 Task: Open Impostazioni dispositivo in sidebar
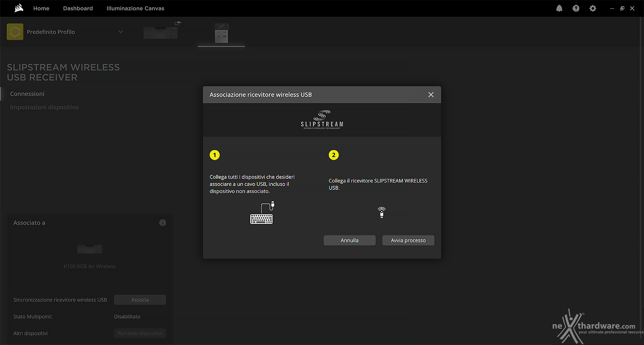(x=44, y=107)
